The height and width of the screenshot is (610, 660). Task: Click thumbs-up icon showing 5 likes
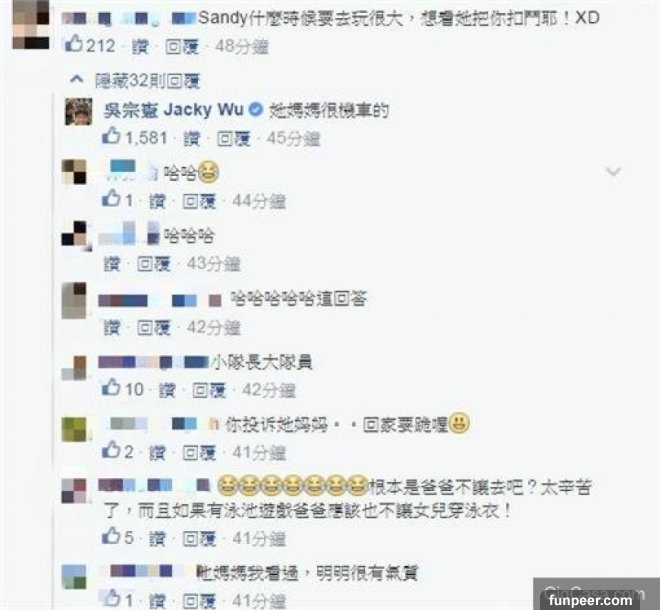click(x=111, y=535)
